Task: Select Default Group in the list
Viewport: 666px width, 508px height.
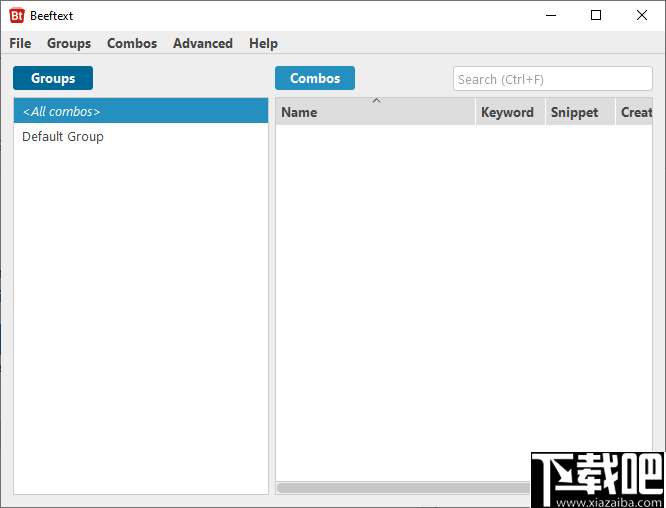Action: pos(141,136)
